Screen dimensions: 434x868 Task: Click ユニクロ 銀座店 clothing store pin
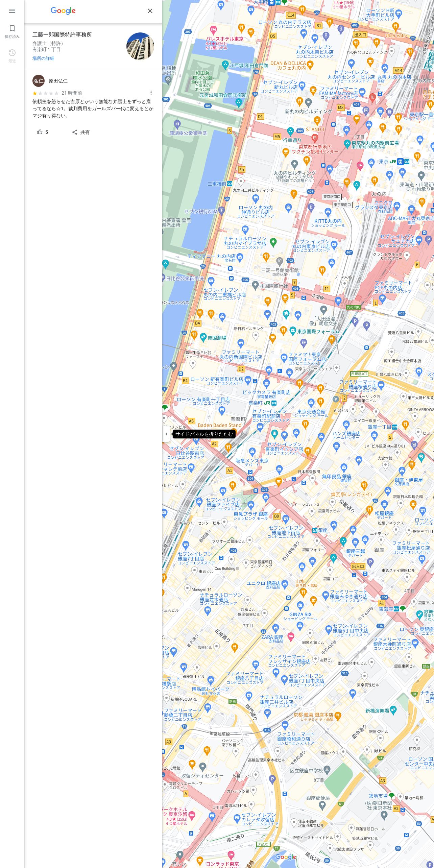point(285,584)
